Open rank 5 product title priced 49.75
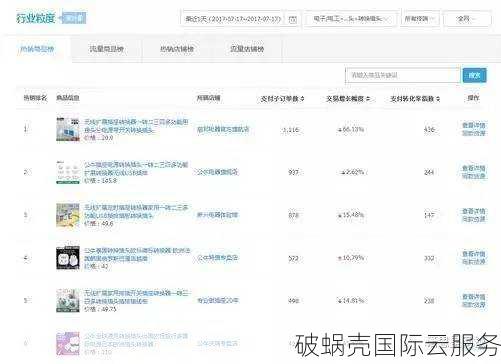501x364 pixels. (x=136, y=297)
